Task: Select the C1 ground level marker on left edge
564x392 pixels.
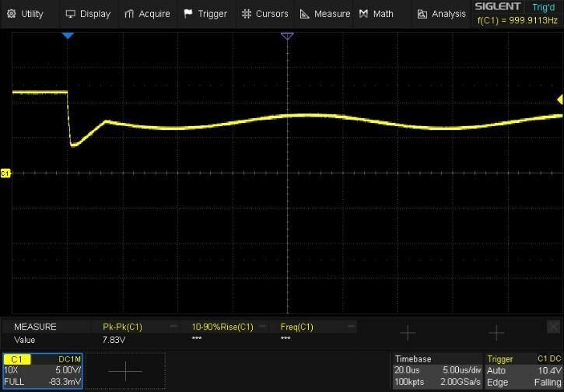Action: [5, 173]
